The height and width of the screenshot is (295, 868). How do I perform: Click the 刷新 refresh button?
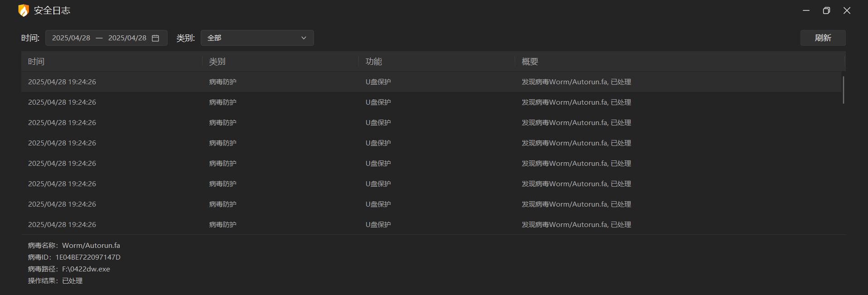coord(823,38)
